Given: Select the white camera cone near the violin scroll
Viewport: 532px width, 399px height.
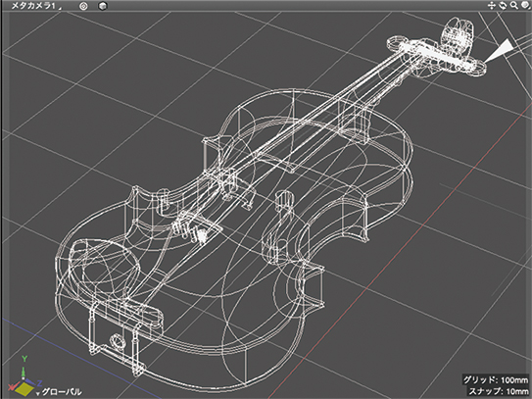Looking at the screenshot, I should tap(499, 50).
